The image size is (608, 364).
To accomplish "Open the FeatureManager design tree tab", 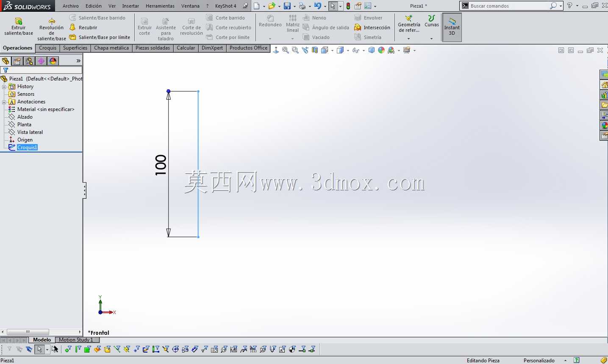I will coord(6,61).
